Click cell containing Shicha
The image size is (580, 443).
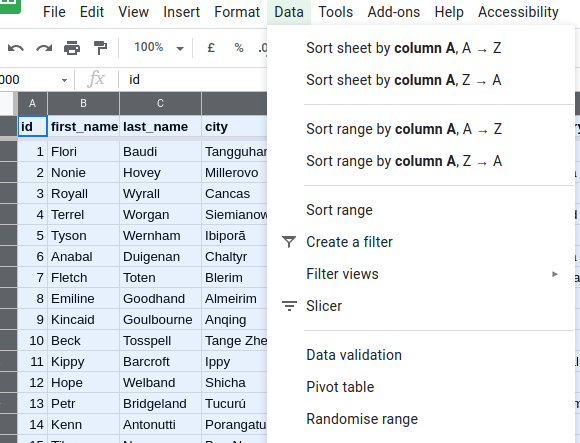point(235,383)
